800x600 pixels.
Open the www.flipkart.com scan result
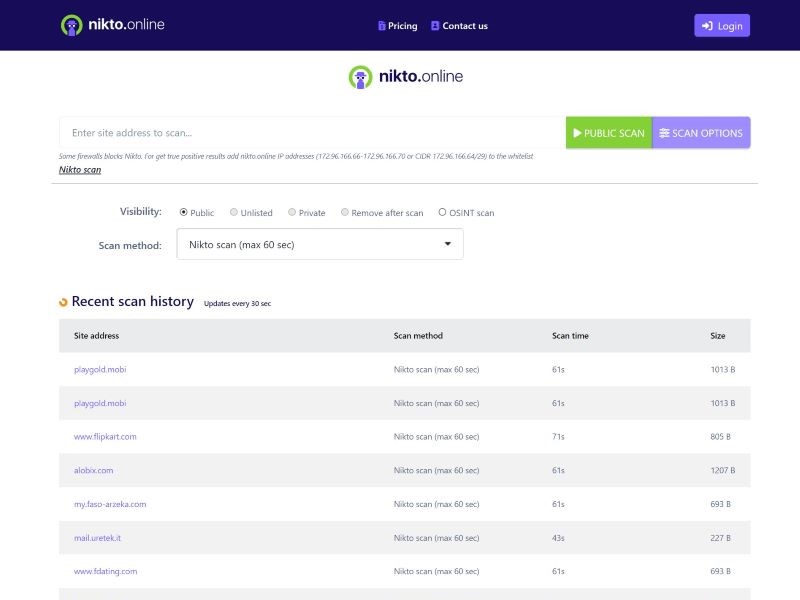pyautogui.click(x=105, y=437)
